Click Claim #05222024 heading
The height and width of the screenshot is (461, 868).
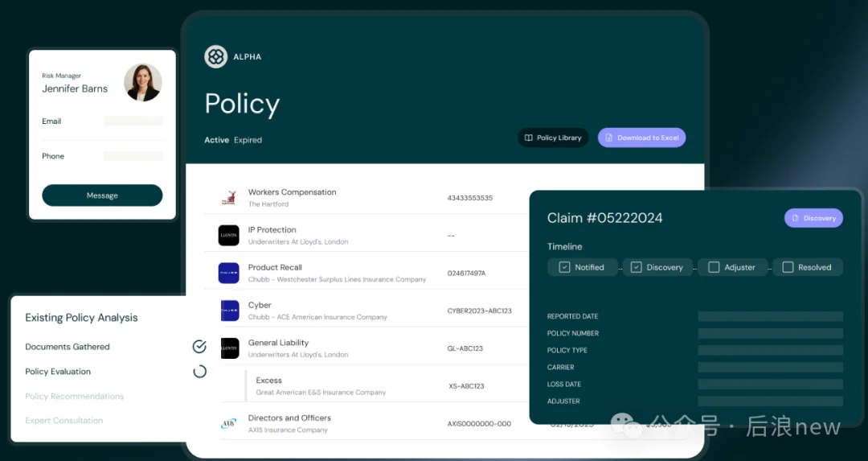click(604, 218)
